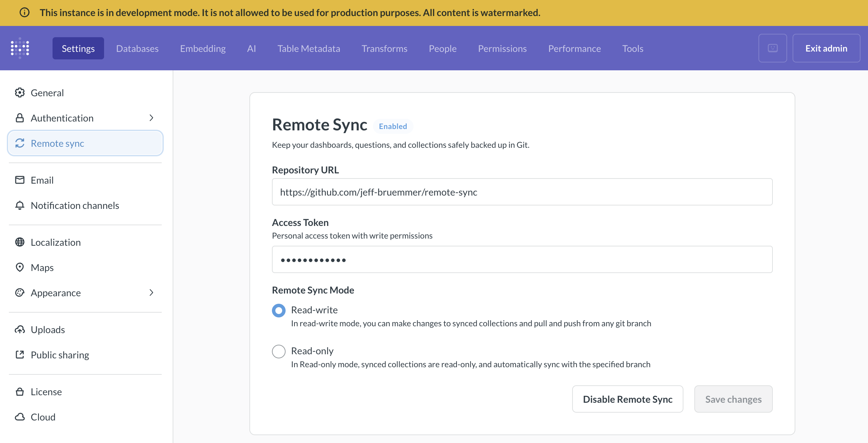Open Metabot via the smiley icon
Viewport: 868px width, 443px height.
point(772,48)
